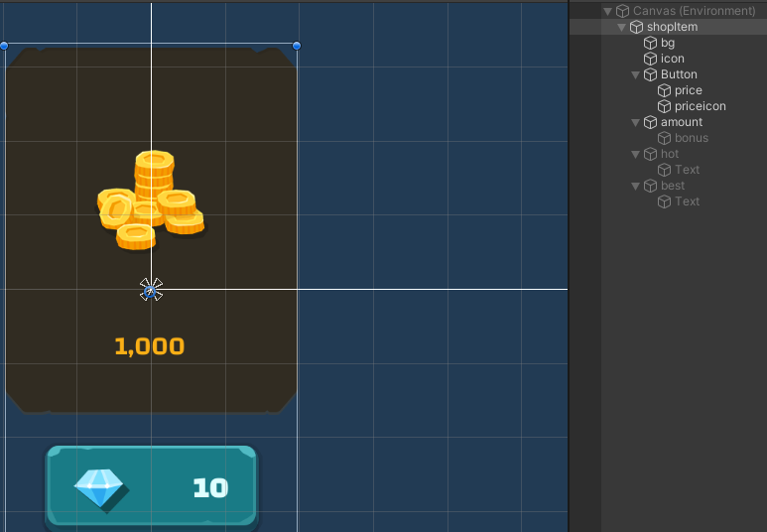767x532 pixels.
Task: Select the Text child under best
Action: pos(688,201)
